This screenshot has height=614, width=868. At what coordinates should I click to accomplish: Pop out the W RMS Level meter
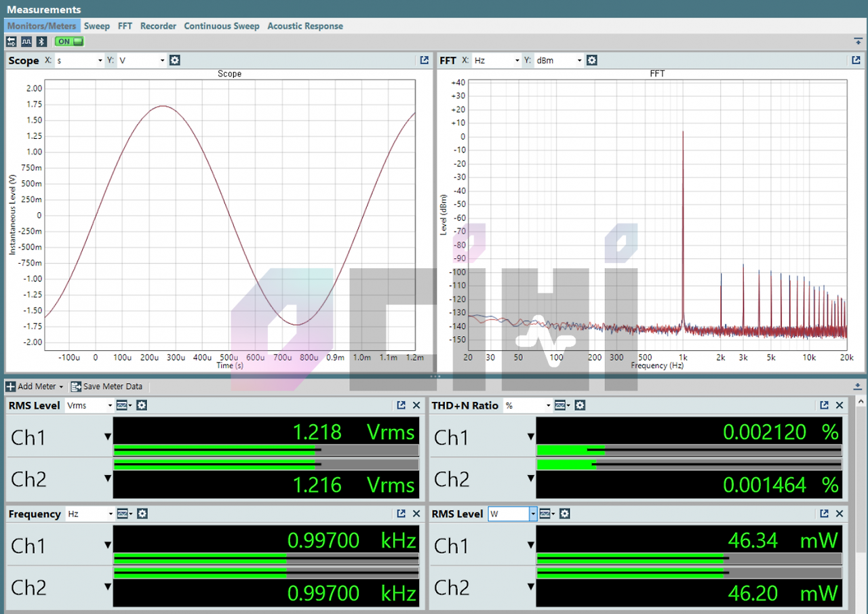coord(825,514)
